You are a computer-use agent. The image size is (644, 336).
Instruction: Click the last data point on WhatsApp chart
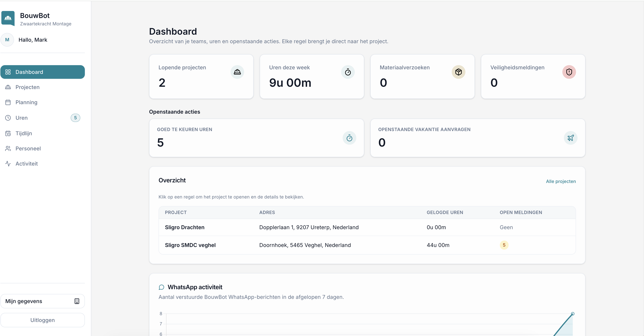573,314
